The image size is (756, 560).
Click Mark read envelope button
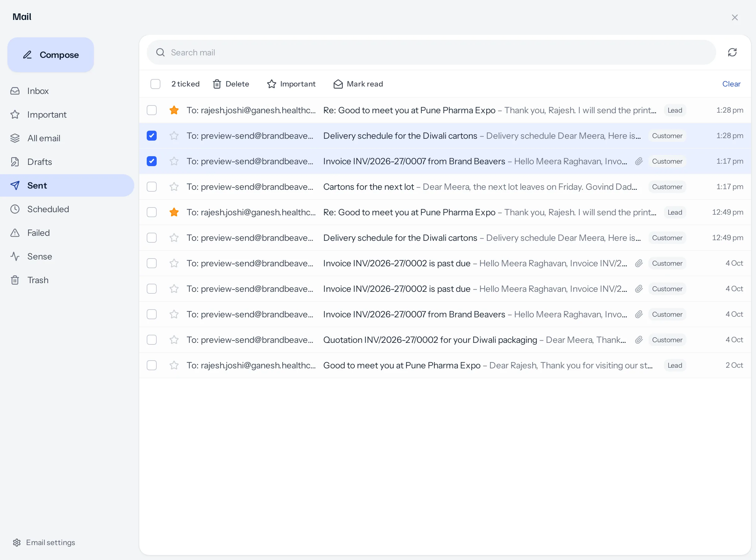coord(358,84)
